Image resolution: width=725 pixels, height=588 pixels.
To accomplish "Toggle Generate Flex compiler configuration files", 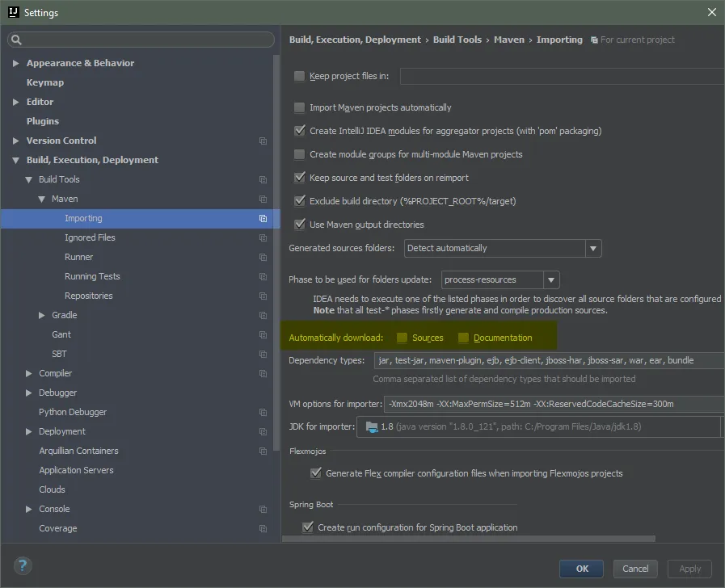I will pyautogui.click(x=316, y=473).
